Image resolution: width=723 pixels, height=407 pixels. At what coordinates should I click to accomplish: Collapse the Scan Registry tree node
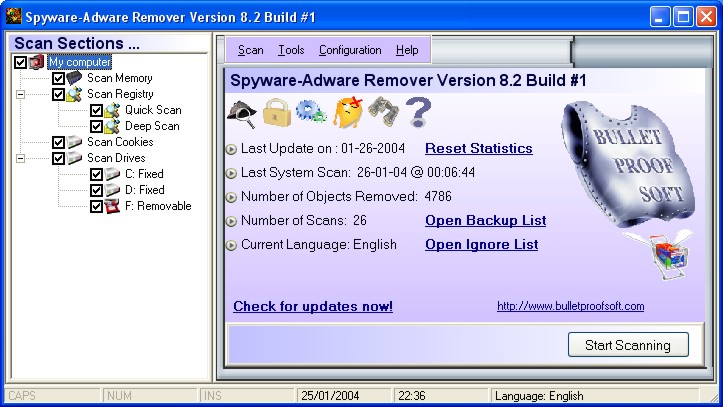click(20, 94)
